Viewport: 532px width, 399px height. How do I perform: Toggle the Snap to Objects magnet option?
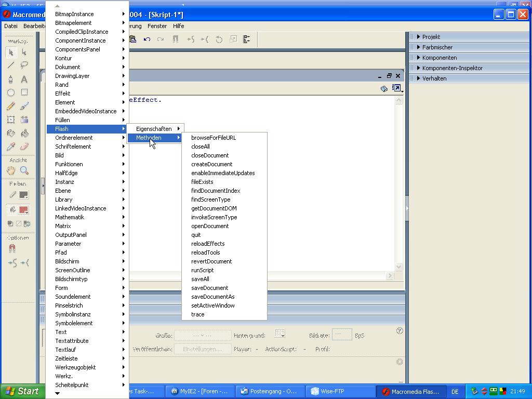click(12, 249)
